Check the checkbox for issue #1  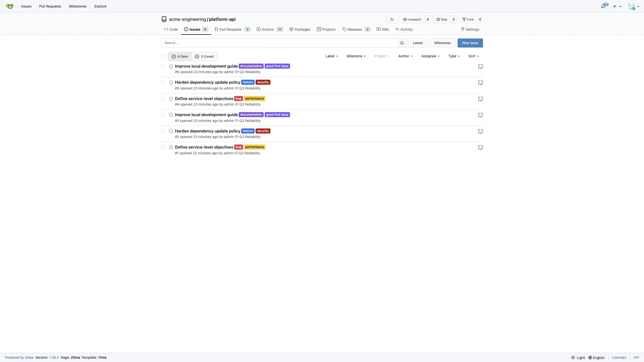[x=163, y=147]
